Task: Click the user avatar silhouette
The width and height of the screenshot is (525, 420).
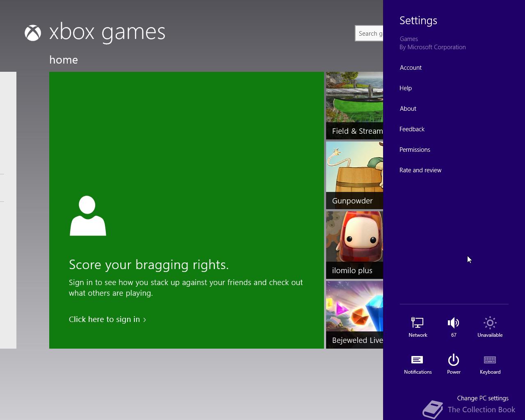Action: (x=88, y=216)
